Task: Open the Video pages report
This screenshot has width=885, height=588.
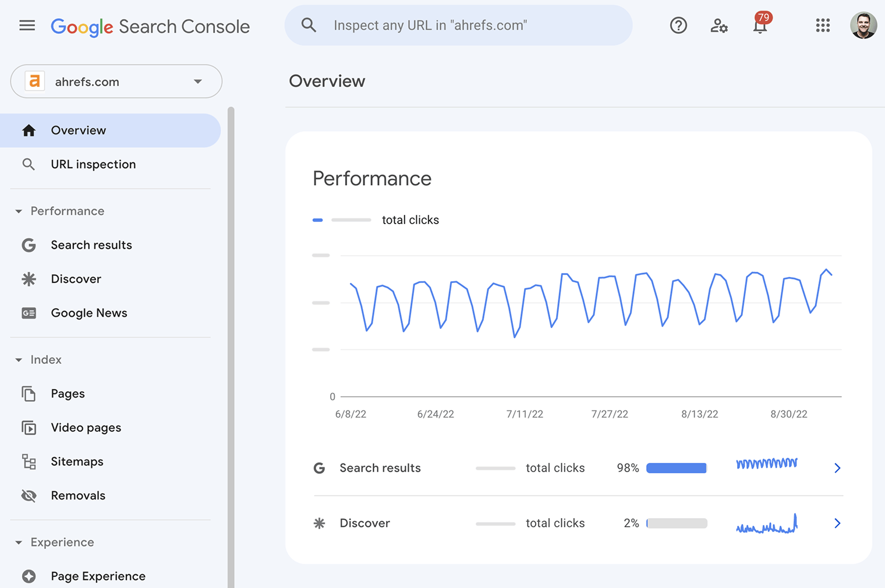Action: click(85, 427)
